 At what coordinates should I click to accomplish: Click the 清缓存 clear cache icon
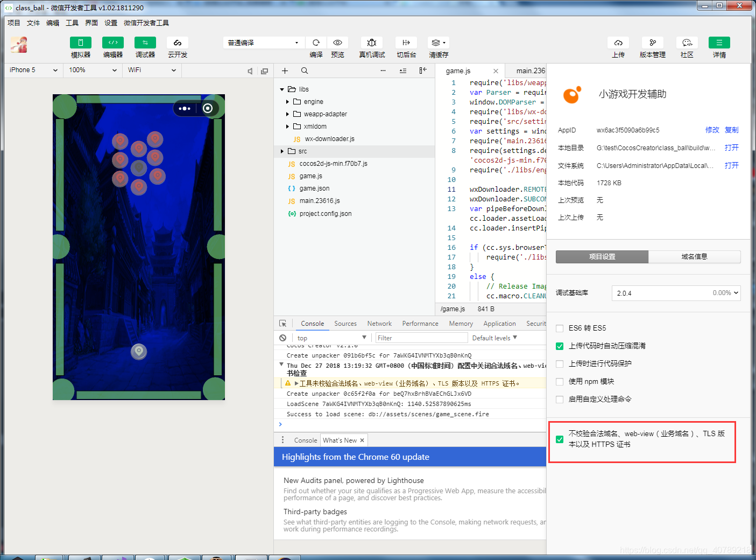439,43
